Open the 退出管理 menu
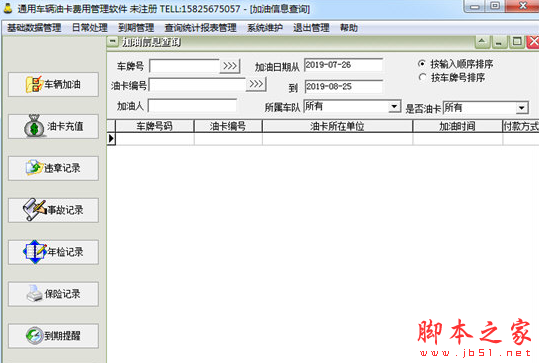 pos(311,28)
